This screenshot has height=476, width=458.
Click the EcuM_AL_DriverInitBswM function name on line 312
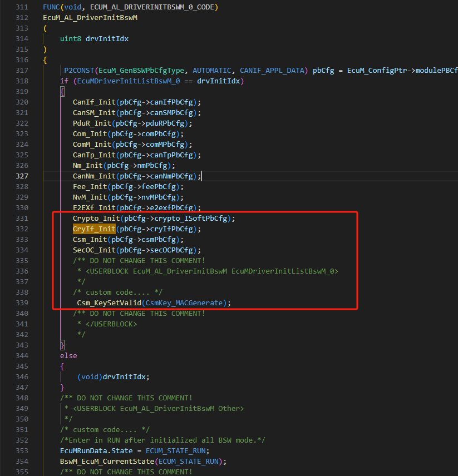click(90, 18)
